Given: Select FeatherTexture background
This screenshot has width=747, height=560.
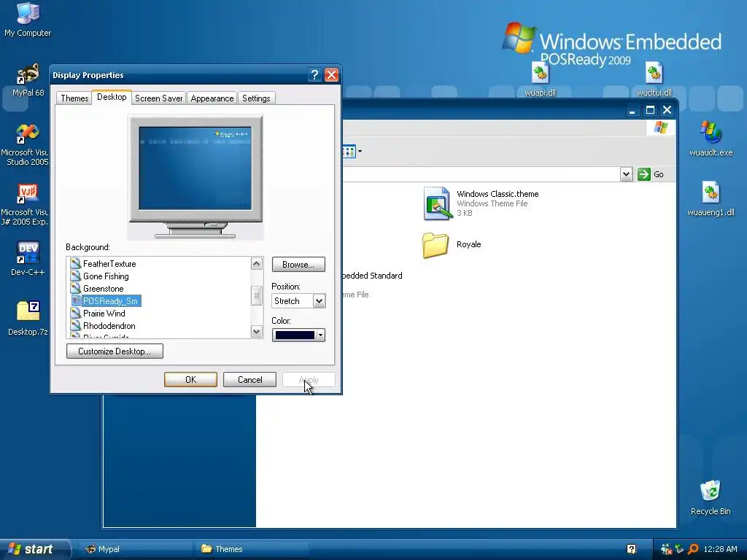Looking at the screenshot, I should (x=109, y=264).
